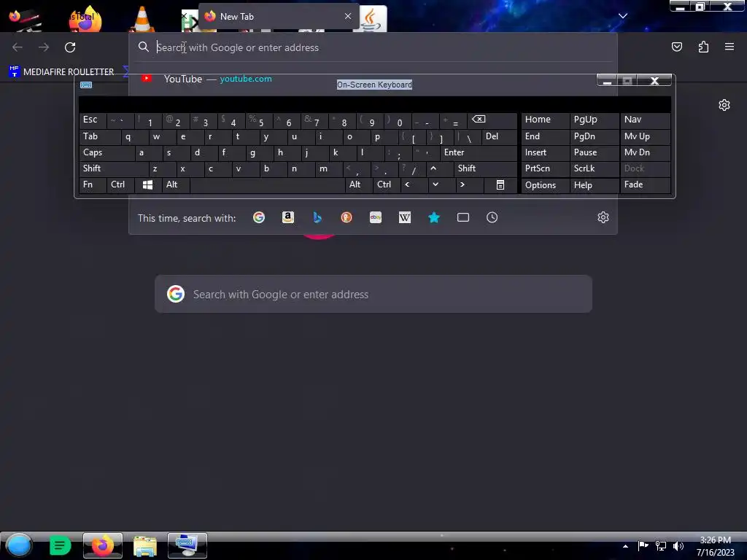
Task: Click left arrow key on On-Screen Keyboard
Action: (x=413, y=184)
